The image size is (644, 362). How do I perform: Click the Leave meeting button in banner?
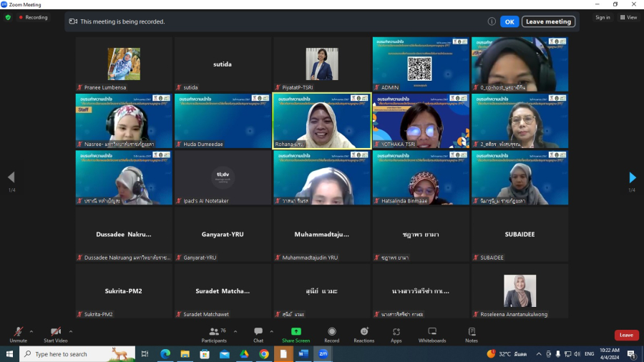(548, 21)
